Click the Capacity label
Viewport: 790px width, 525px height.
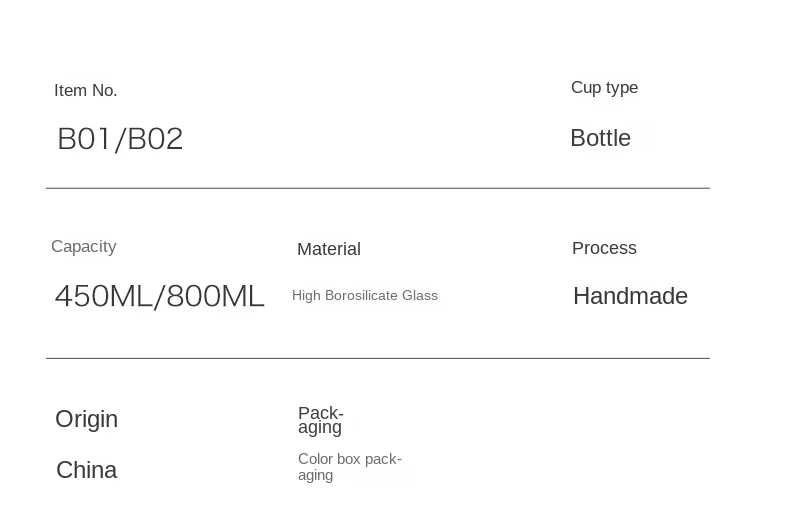pos(84,247)
